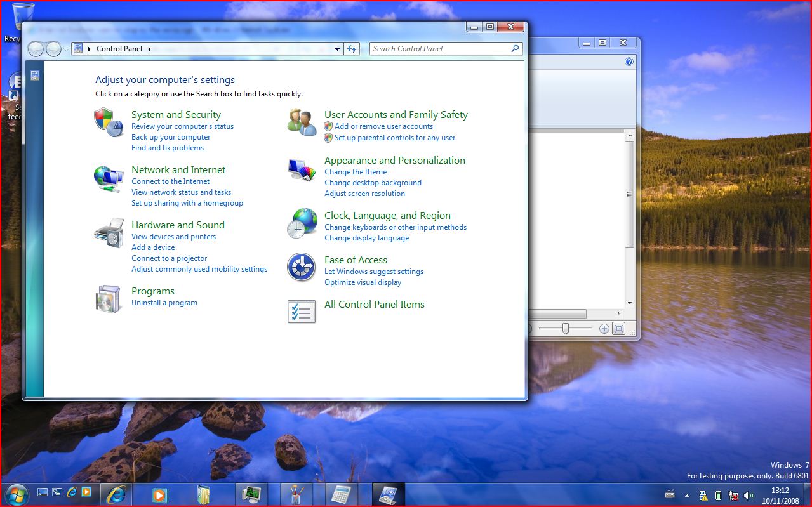Open Set up parental controls for any user
The image size is (812, 507).
pyautogui.click(x=395, y=138)
